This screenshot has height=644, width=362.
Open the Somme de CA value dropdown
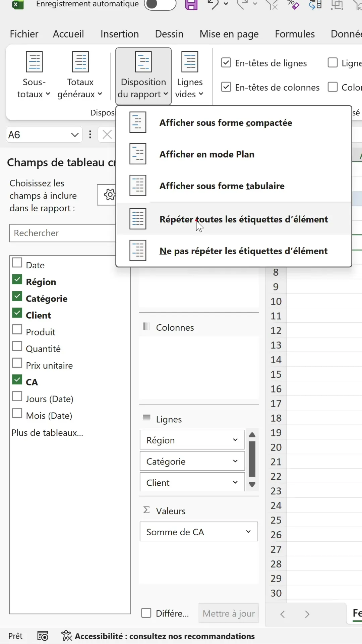[x=248, y=532]
